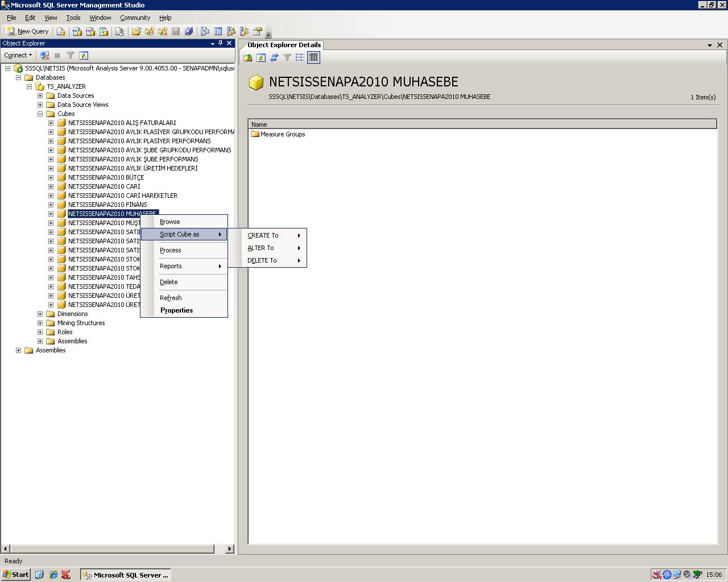The width and height of the screenshot is (728, 582).
Task: Click the SQL Server Compact query icon
Action: point(119,31)
